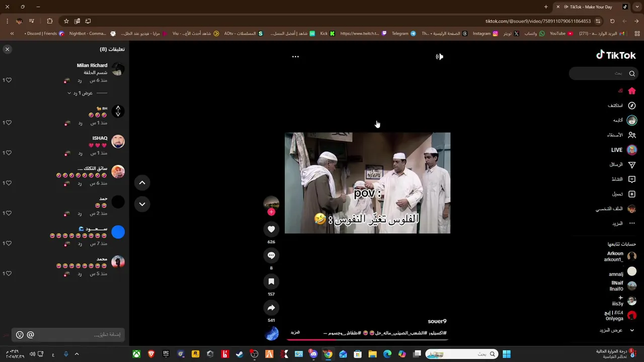The width and height of the screenshot is (644, 362).
Task: Open the Telegram bookmark
Action: 404,34
